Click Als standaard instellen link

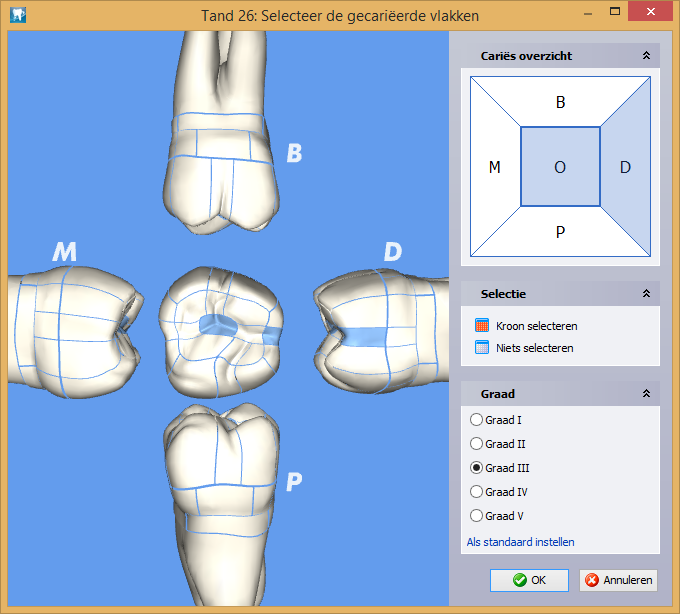pos(520,542)
